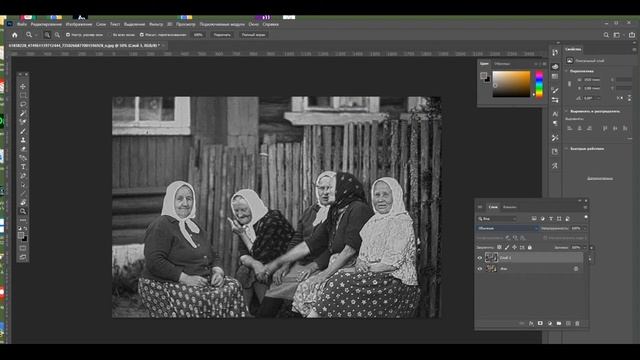Collapse the Align and Distribute section
Image resolution: width=640 pixels, height=360 pixels.
(567, 111)
